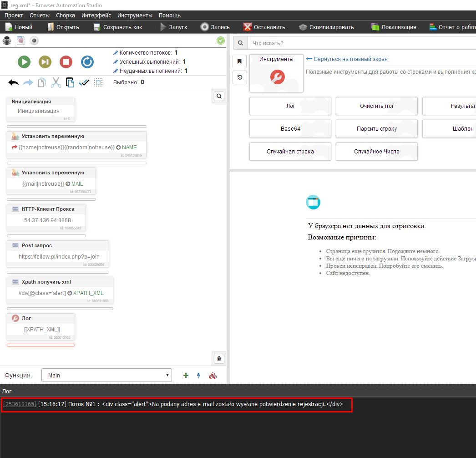Click the undo arrow icon
Screen dimensions: 476x458
(x=14, y=82)
